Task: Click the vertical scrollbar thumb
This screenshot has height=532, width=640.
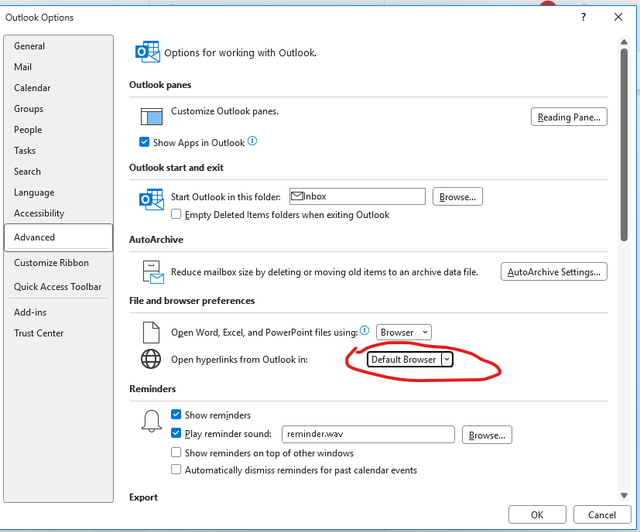Action: (x=624, y=145)
